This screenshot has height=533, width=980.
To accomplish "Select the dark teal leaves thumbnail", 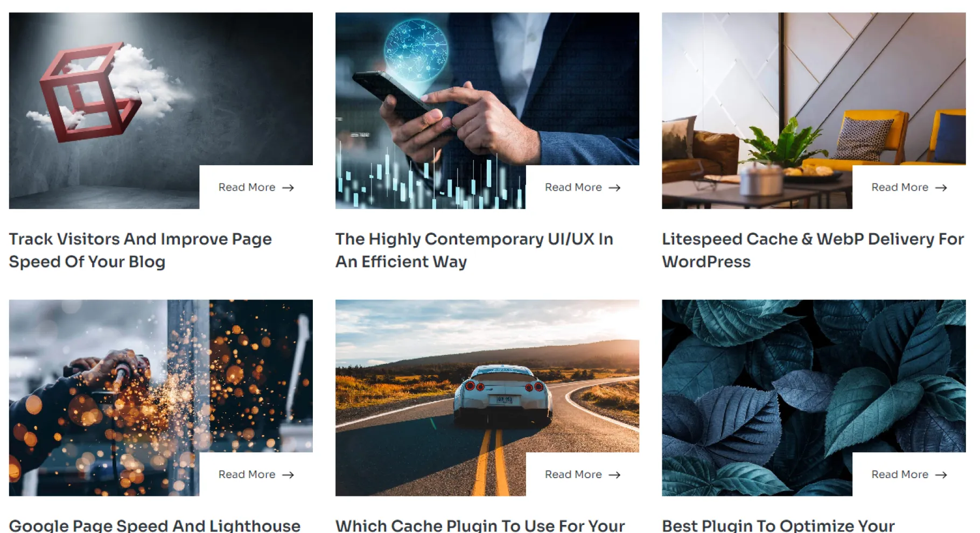I will pyautogui.click(x=814, y=398).
